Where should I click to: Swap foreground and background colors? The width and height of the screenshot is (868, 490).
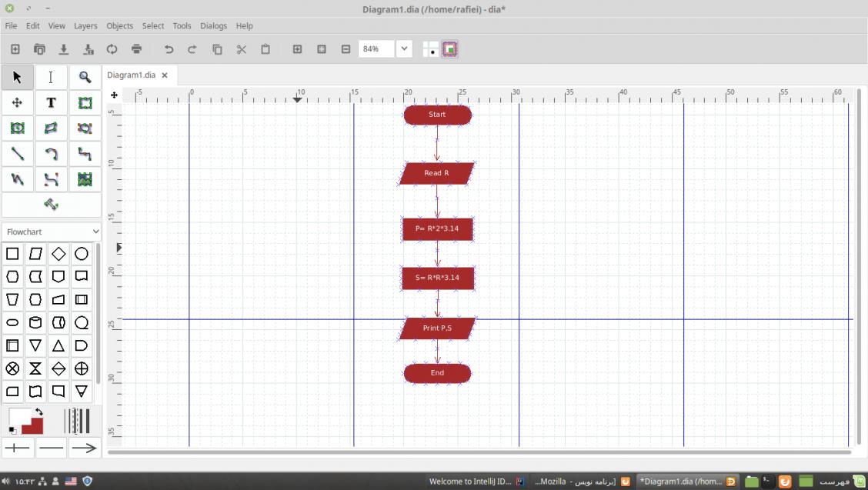(x=39, y=412)
